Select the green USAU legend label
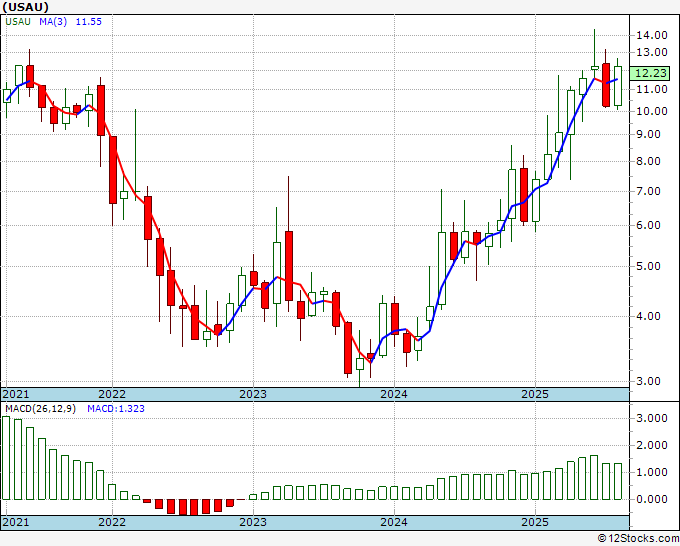Viewport: 680px width, 546px height. 18,22
